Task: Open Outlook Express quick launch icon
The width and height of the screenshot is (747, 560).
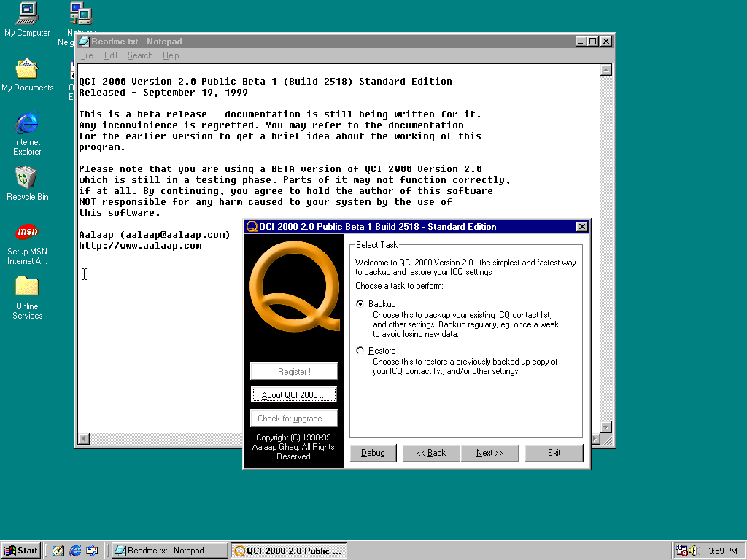Action: (x=92, y=551)
